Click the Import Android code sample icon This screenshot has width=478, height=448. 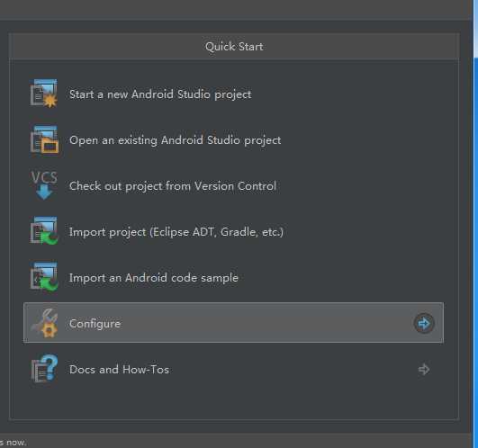pyautogui.click(x=44, y=277)
